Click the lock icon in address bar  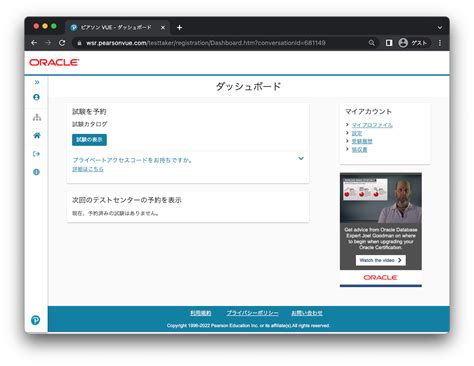click(x=79, y=43)
